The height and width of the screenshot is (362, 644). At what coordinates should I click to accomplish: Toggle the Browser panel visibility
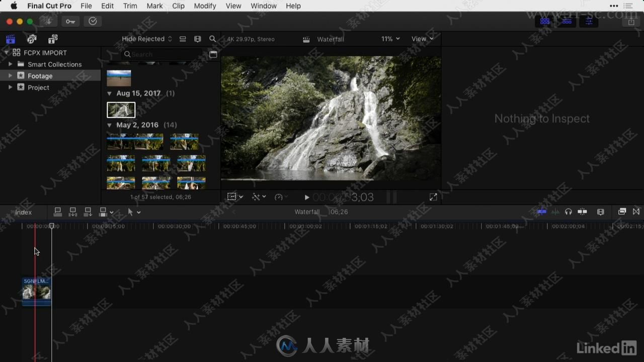point(545,22)
